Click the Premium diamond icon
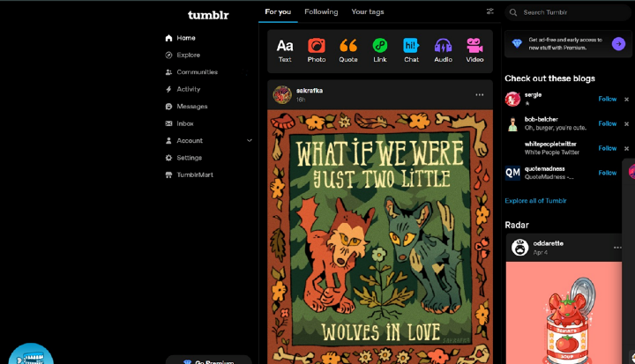Viewport: 635px width, 364px height. pyautogui.click(x=517, y=44)
